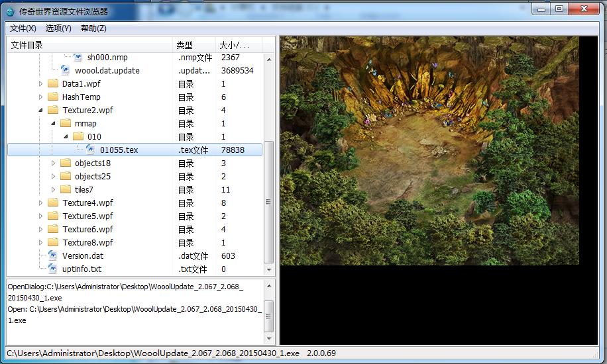Expand the Texture6.wpf tree node
Viewport: 607px width, 364px height.
point(40,229)
